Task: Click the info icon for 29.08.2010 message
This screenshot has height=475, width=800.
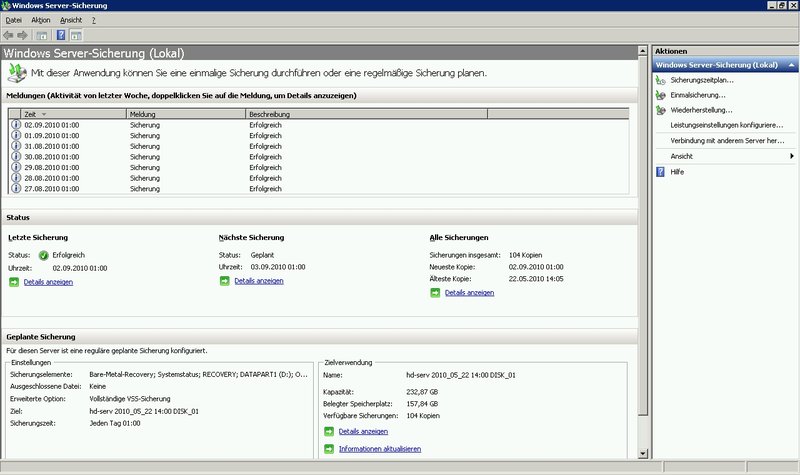Action: [x=16, y=167]
